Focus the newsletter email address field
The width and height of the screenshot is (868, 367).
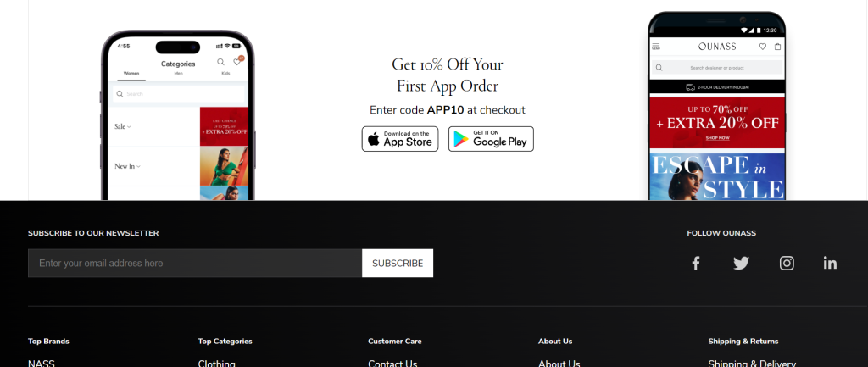[x=195, y=263]
